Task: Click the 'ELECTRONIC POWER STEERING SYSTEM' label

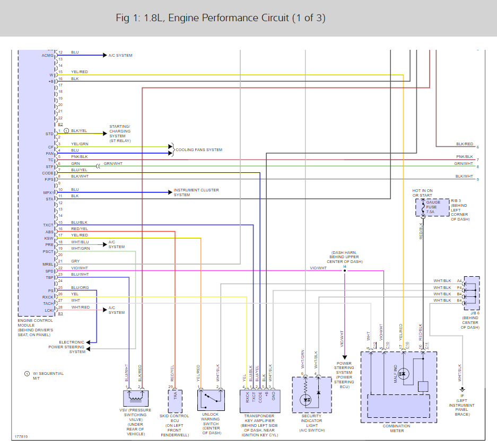Action: click(67, 347)
